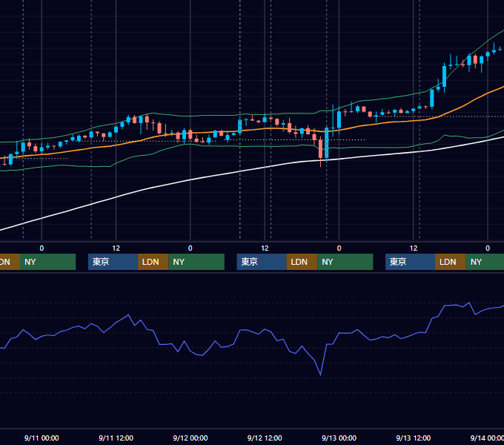Pick the 9/13 東京 session block
The image size is (504, 445).
(410, 262)
